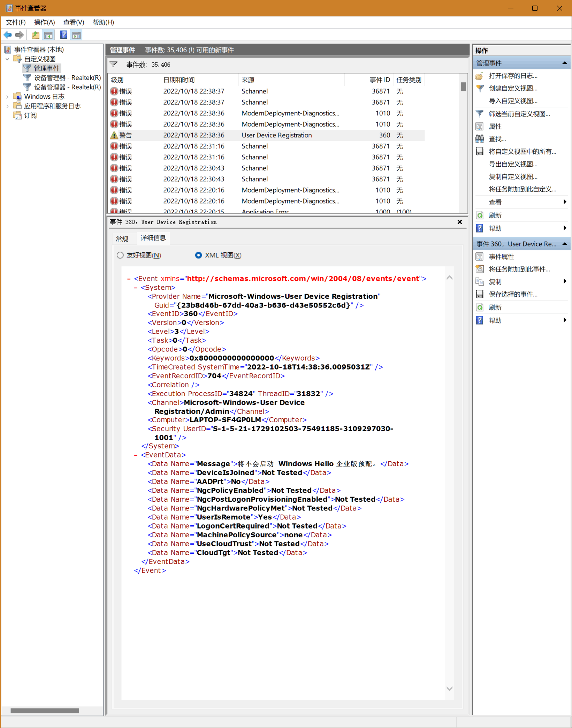Click the 筛选当前自定义视图 funnel icon

coord(480,114)
